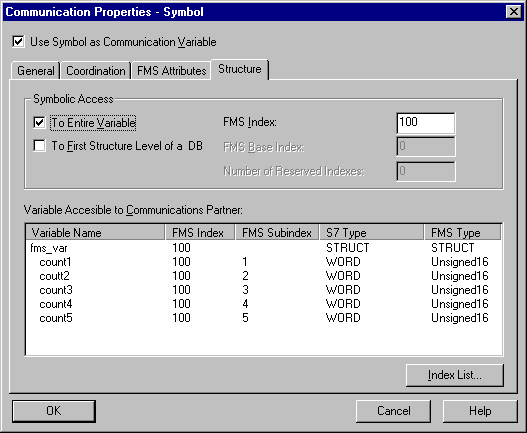The height and width of the screenshot is (433, 527).
Task: Select the count1 variable row
Action: [264, 262]
